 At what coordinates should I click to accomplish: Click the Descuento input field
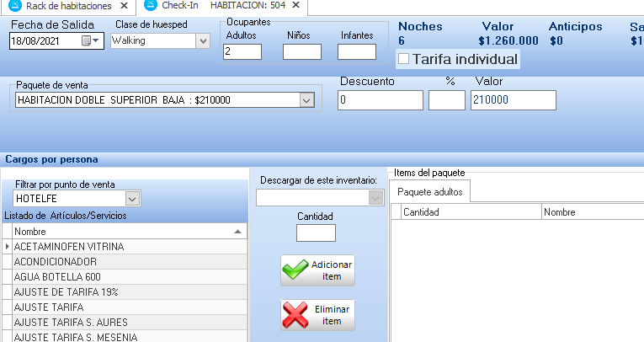381,100
